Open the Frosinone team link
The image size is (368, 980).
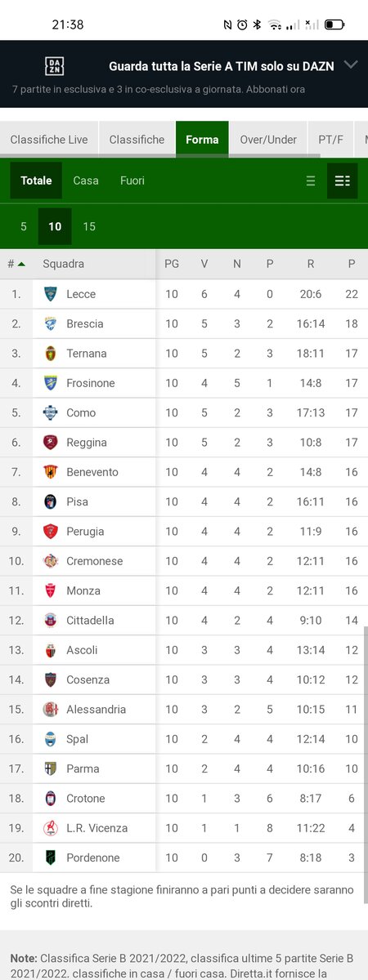click(x=91, y=383)
